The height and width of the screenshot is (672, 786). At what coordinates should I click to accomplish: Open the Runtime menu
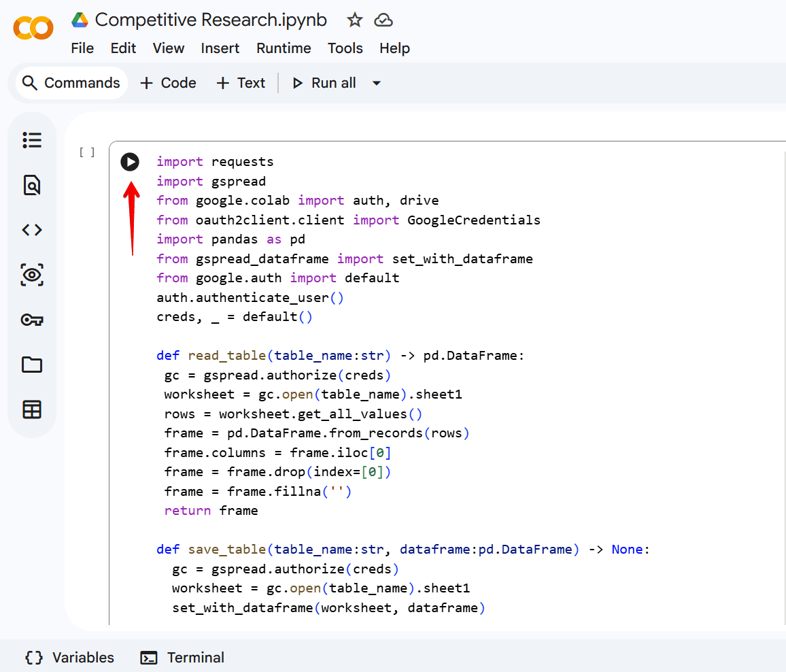coord(284,48)
